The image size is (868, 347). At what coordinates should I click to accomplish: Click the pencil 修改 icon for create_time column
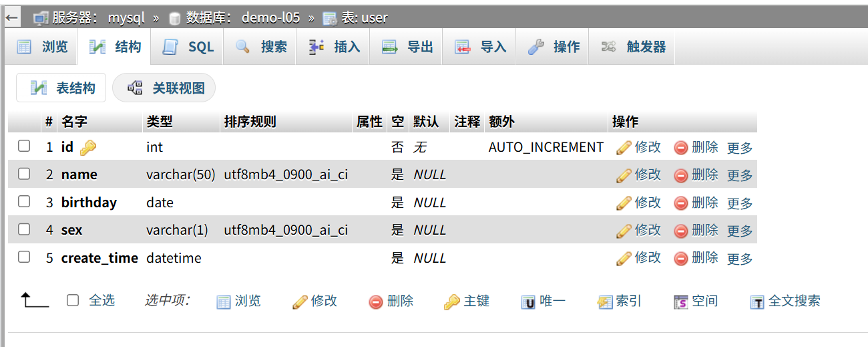(624, 258)
